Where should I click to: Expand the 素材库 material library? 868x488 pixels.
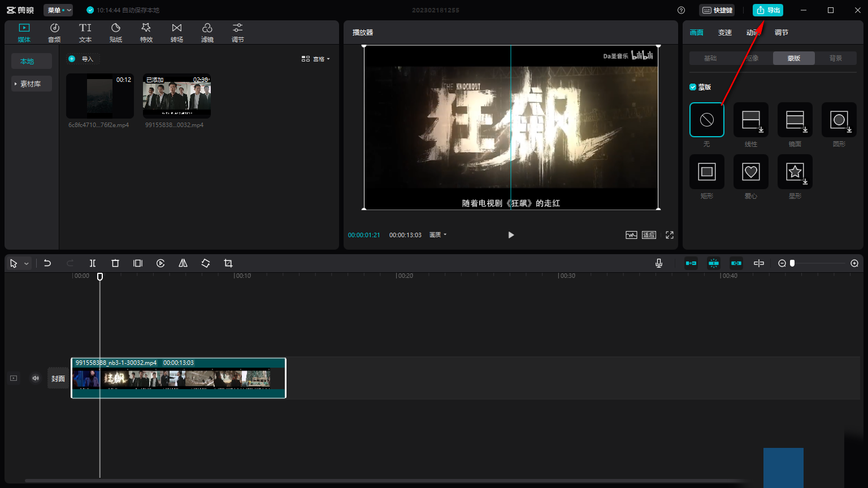click(x=32, y=84)
